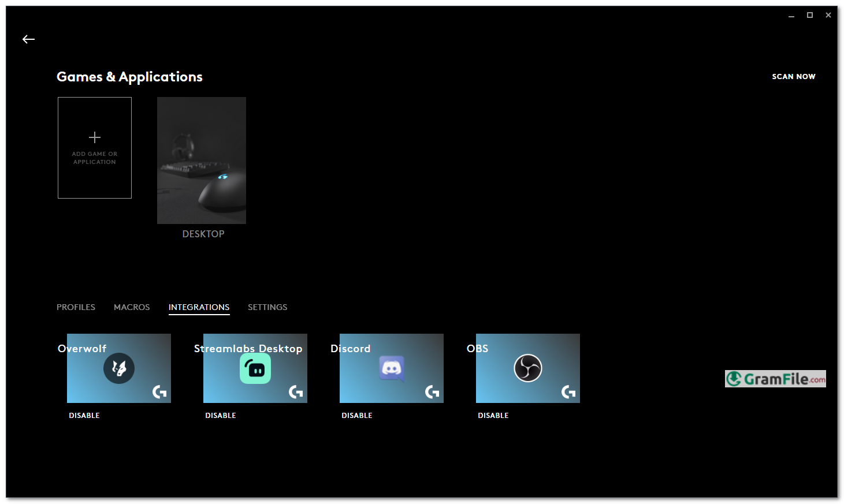Viewport: 844px width, 504px height.
Task: Click the Desktop label under thumbnail
Action: (203, 234)
